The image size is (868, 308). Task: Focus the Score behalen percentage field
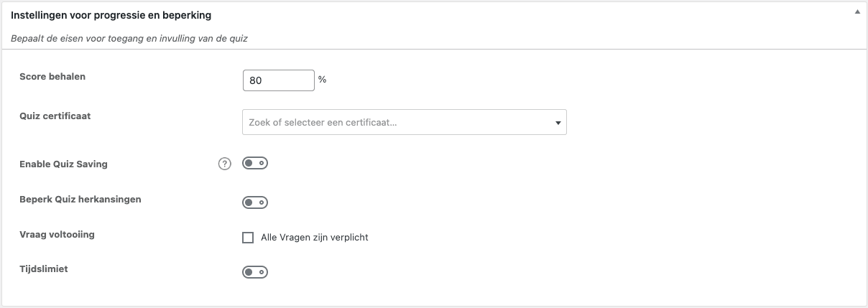(x=278, y=80)
